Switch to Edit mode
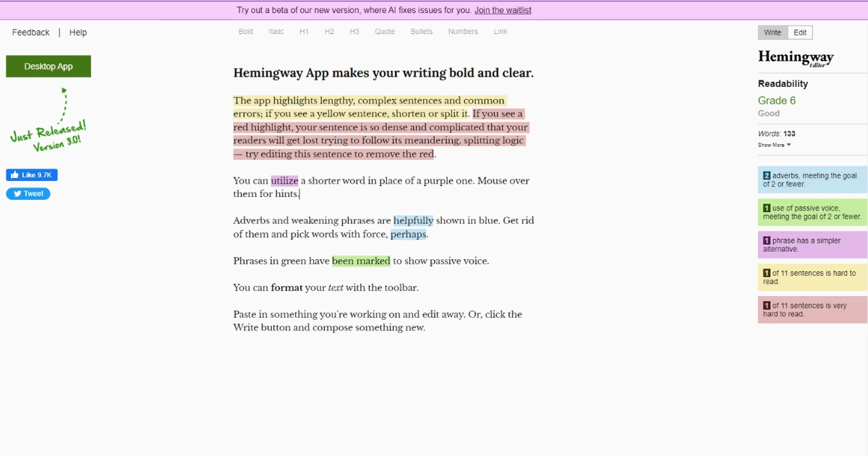This screenshot has height=456, width=868. 800,33
